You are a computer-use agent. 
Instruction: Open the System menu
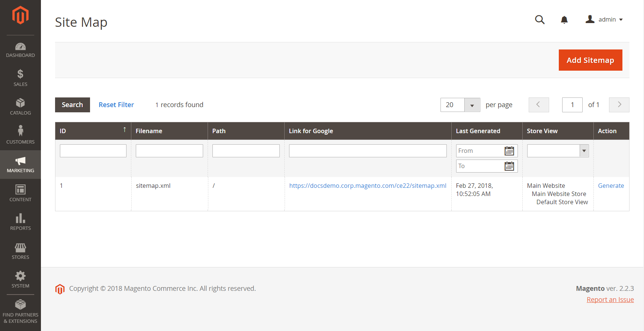point(20,280)
